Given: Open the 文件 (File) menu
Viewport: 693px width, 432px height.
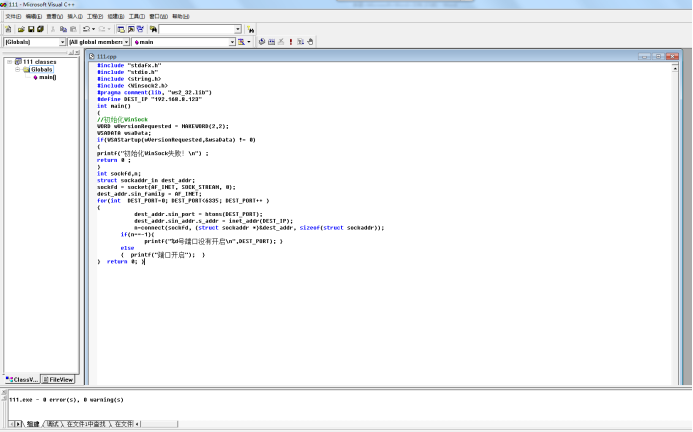Looking at the screenshot, I should click(x=12, y=16).
